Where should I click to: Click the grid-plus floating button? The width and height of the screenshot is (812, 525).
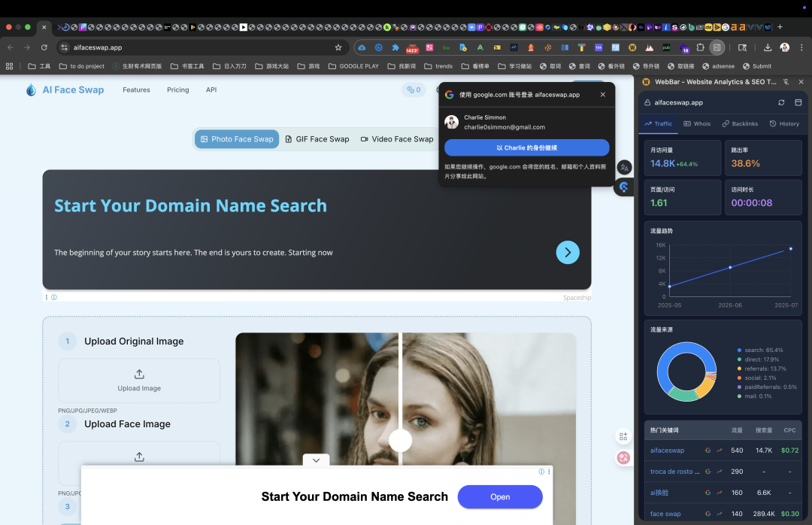pyautogui.click(x=623, y=436)
